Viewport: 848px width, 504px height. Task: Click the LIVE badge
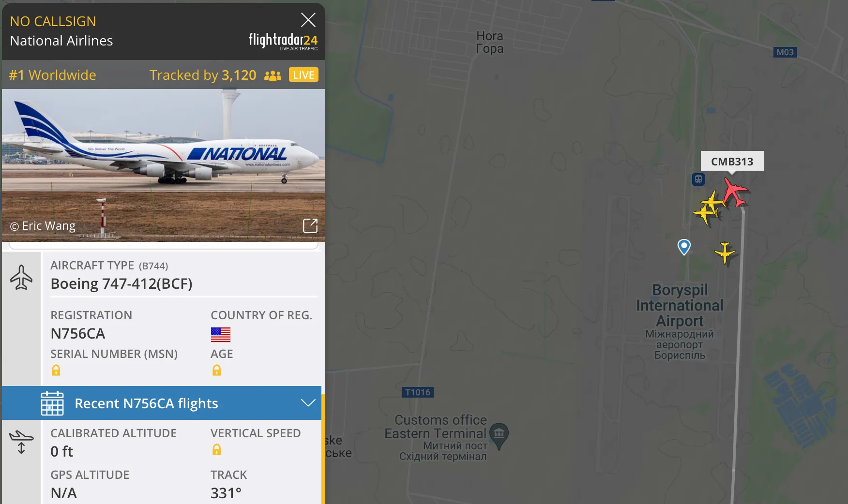tap(303, 75)
